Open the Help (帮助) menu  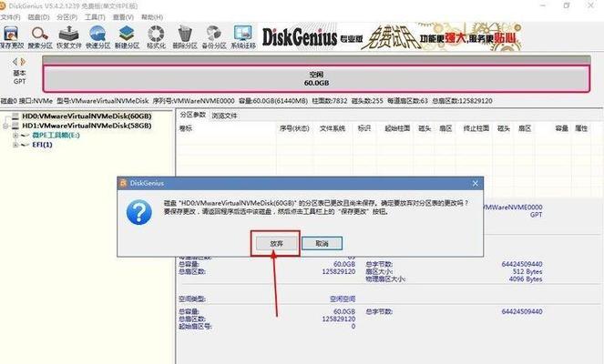click(x=152, y=17)
